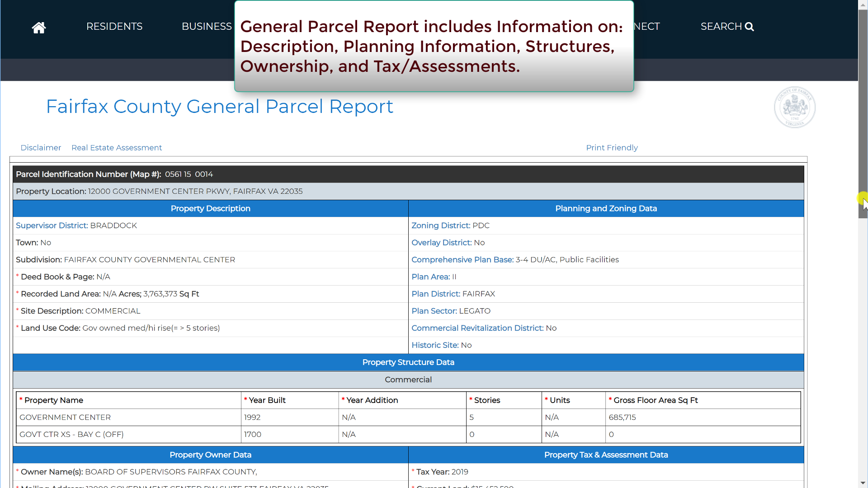Open the Zoning District link
The height and width of the screenshot is (488, 868).
441,225
